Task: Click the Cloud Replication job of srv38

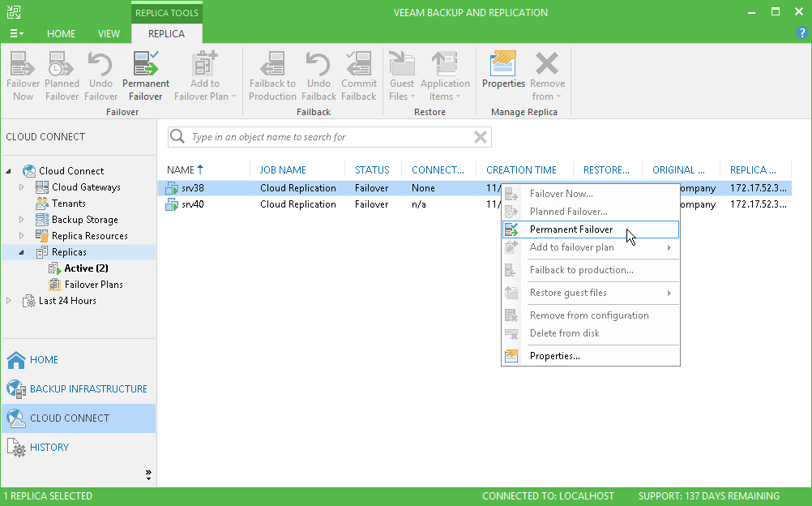Action: [297, 188]
